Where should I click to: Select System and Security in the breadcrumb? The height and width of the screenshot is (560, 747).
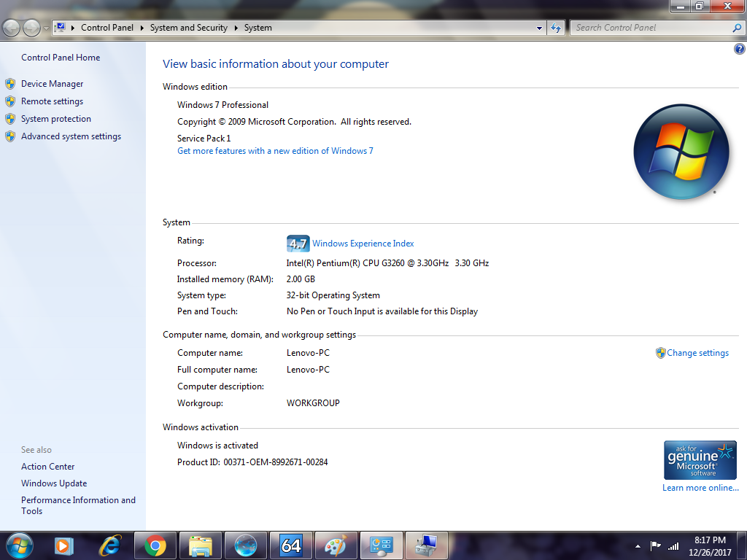(x=188, y=28)
